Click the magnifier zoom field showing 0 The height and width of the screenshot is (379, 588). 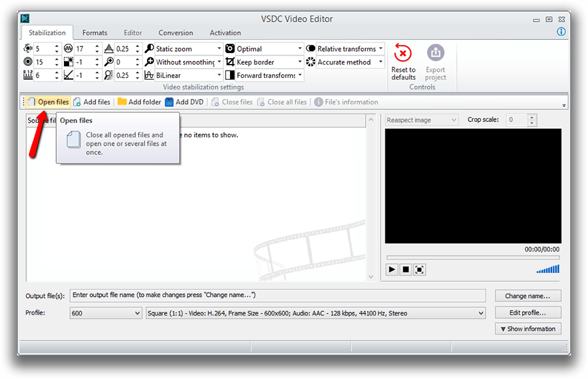click(123, 62)
